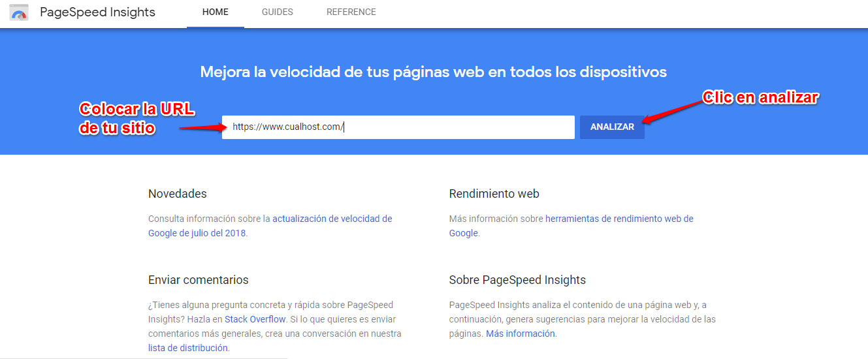
Task: Open the Google web performance tools link
Action: coord(571,226)
